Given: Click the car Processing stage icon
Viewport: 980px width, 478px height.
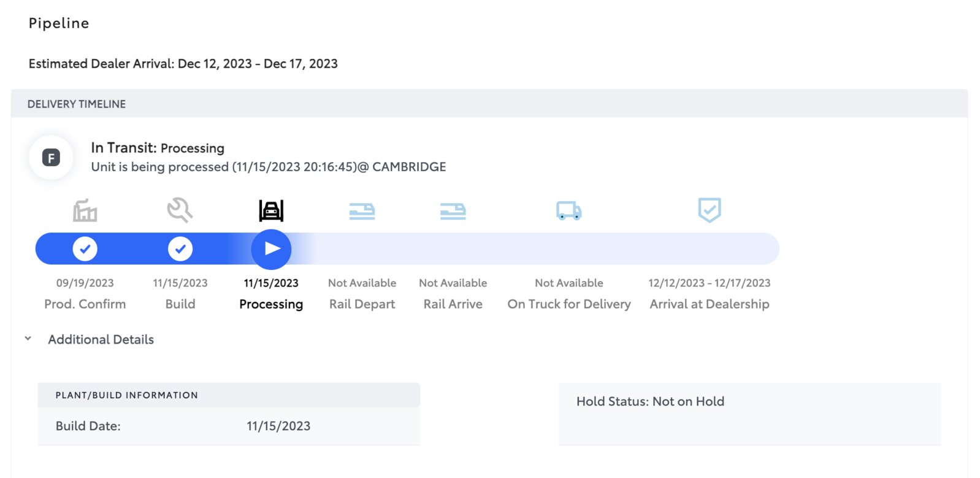Looking at the screenshot, I should click(271, 210).
